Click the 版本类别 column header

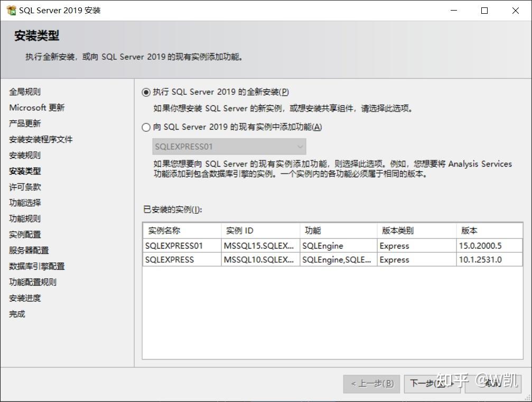point(417,231)
